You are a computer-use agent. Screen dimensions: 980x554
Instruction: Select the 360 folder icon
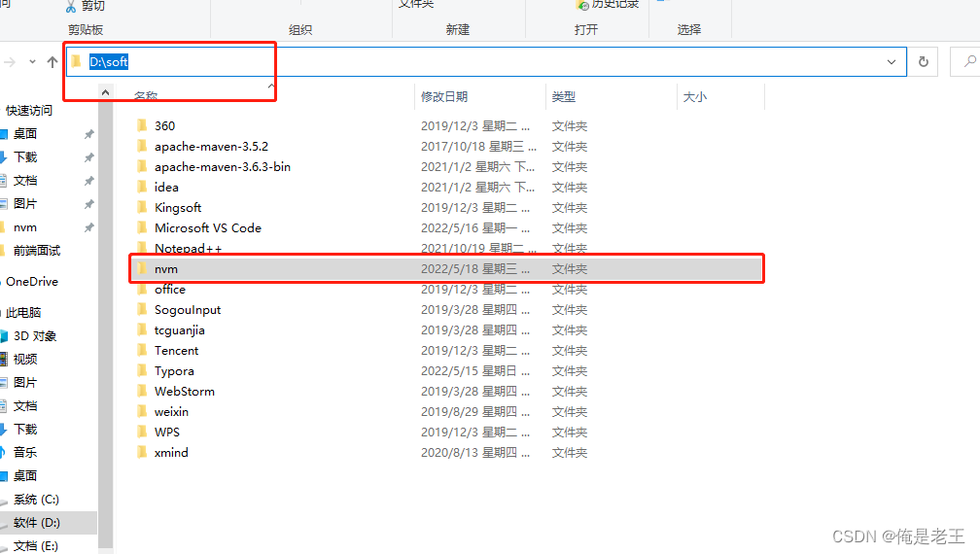[x=142, y=125]
